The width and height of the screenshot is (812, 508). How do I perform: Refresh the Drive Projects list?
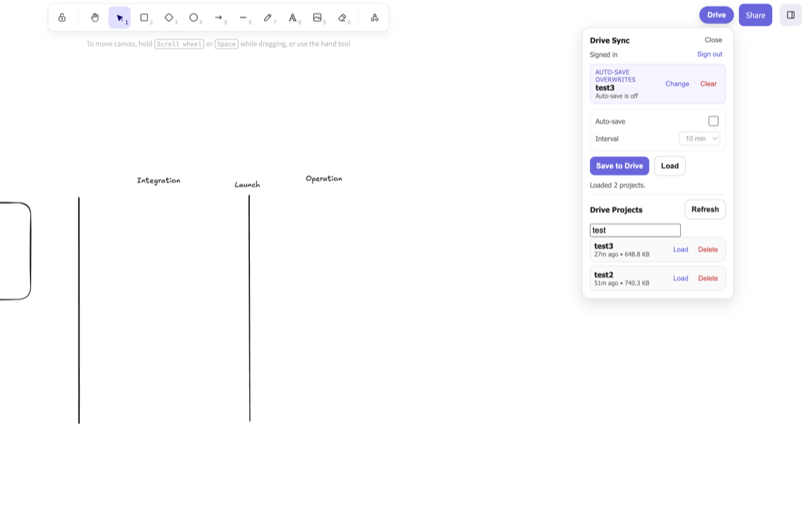(x=705, y=210)
